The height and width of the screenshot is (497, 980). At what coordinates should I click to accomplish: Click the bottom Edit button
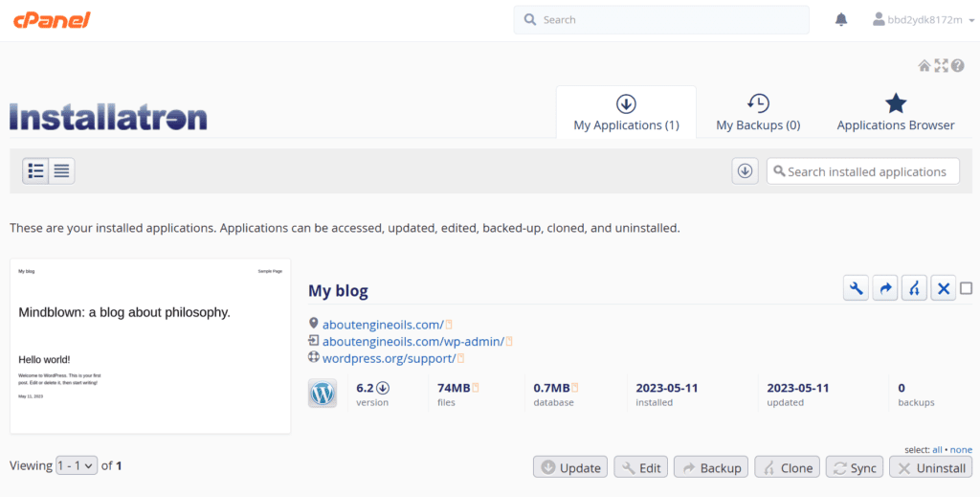coord(640,467)
